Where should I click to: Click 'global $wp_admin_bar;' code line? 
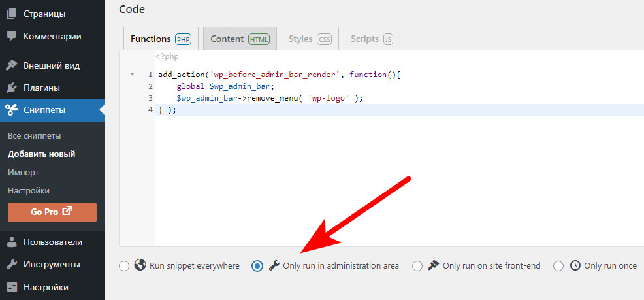click(225, 87)
